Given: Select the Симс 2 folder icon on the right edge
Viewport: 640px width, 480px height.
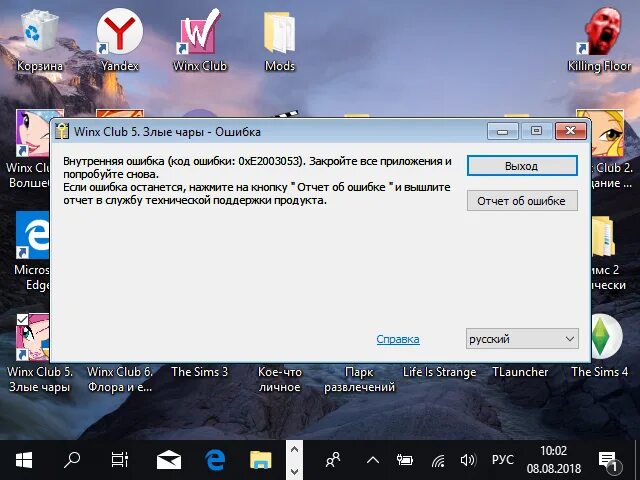Looking at the screenshot, I should (x=607, y=253).
